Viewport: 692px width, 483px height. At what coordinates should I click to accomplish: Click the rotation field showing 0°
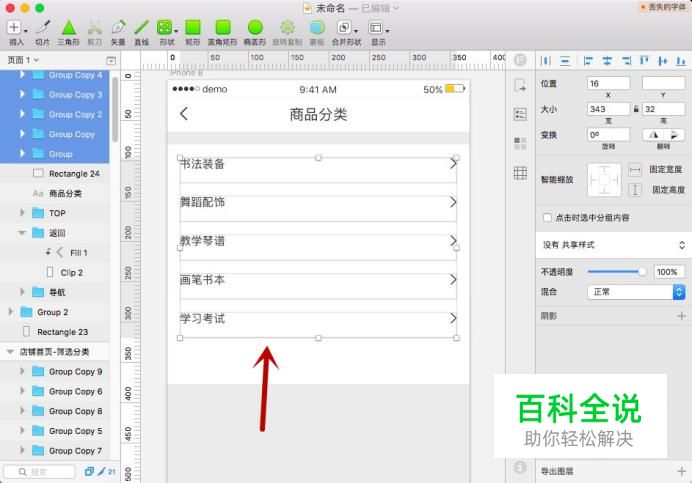pyautogui.click(x=608, y=135)
